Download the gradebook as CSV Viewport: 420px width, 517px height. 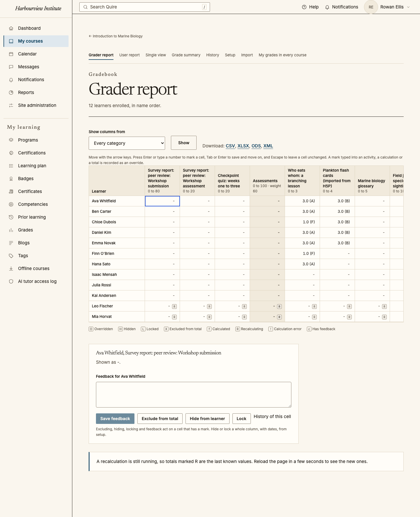click(x=230, y=146)
